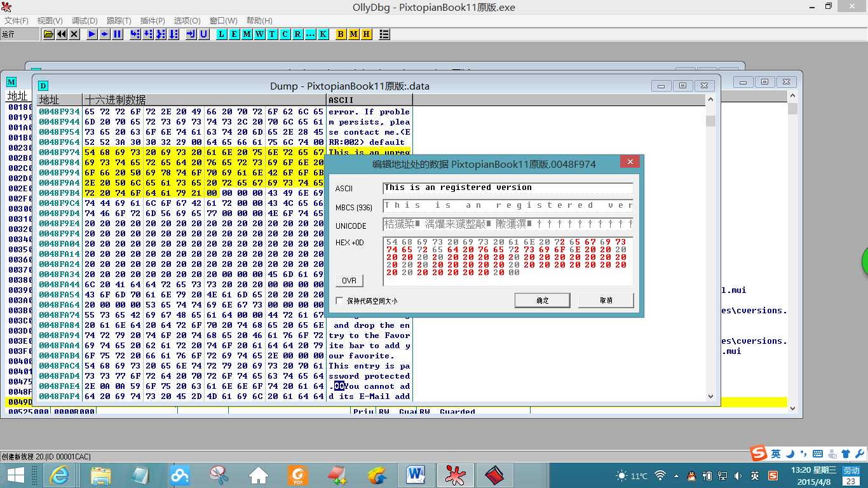
Task: Click the D icon of the Dump window
Action: pos(43,86)
